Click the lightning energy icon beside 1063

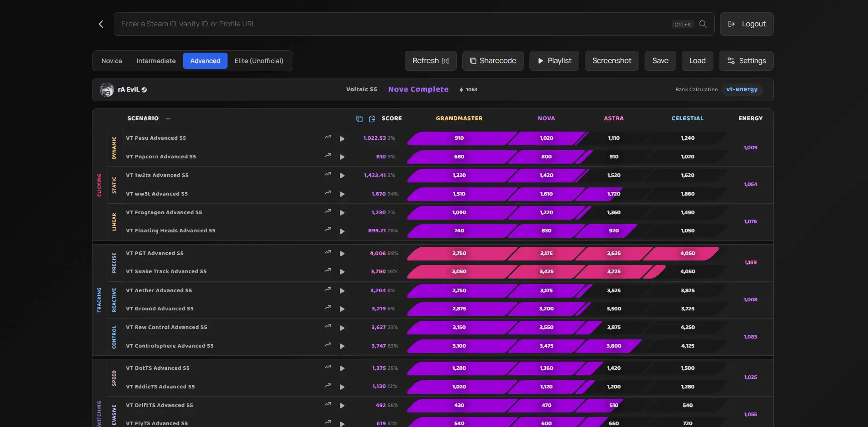coord(461,89)
